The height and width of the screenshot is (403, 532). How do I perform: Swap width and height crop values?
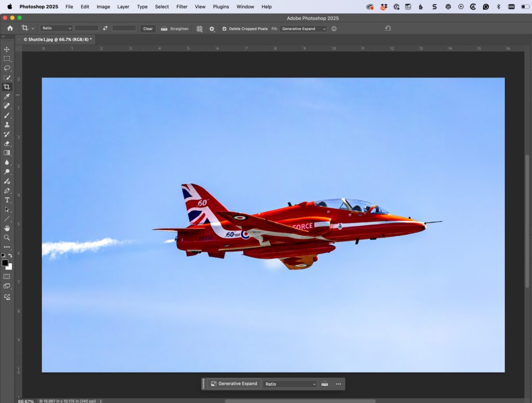[105, 29]
